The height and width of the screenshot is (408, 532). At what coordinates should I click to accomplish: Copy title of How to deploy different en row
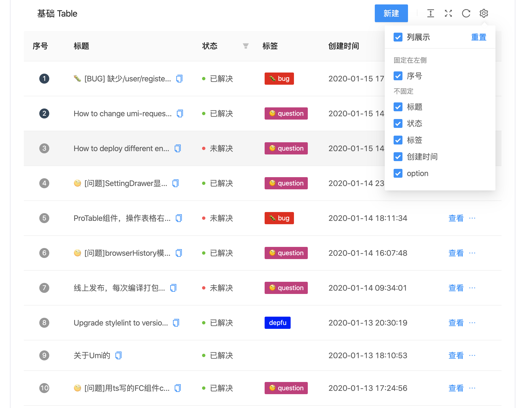(178, 149)
